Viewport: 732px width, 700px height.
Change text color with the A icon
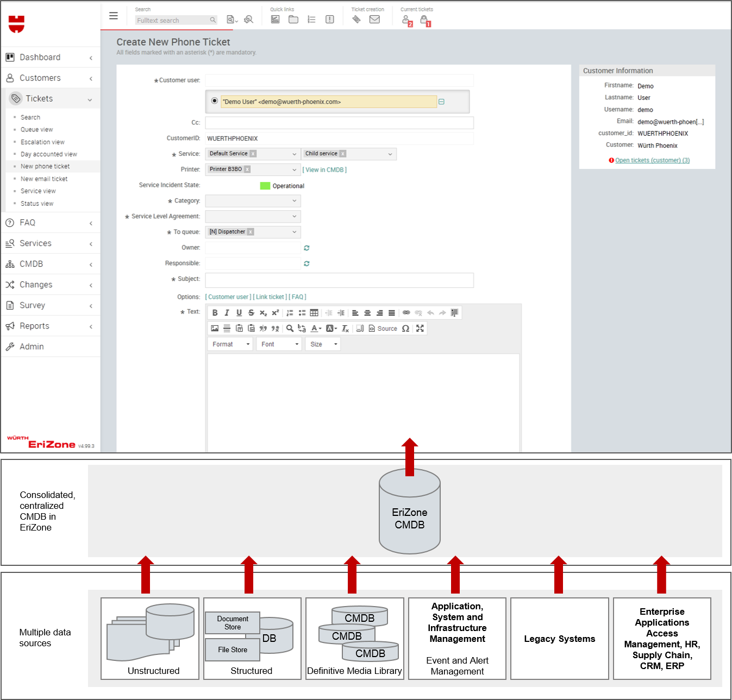pos(316,329)
